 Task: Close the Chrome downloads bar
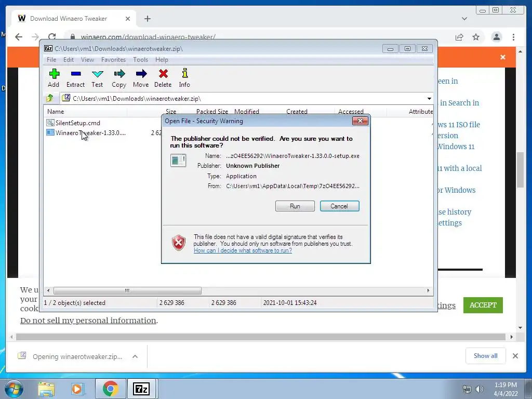click(x=515, y=356)
